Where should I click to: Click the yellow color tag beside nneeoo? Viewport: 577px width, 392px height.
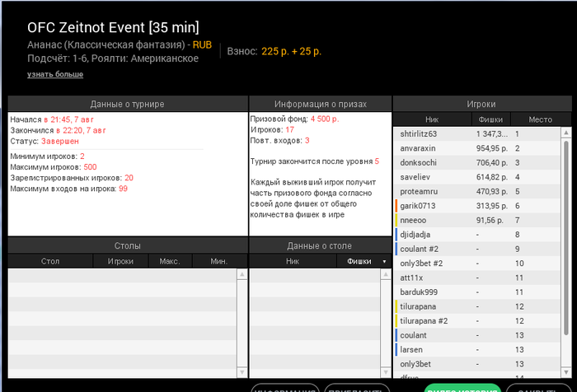tap(396, 220)
